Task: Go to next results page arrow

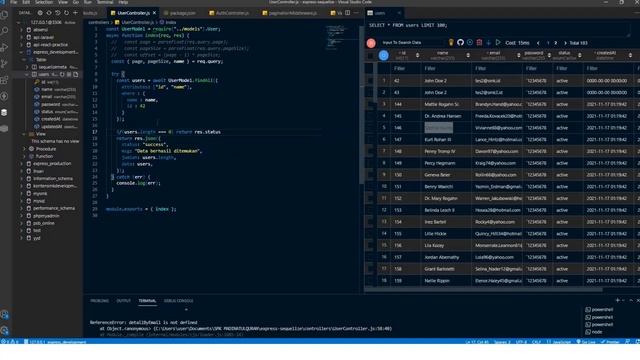Action: [x=565, y=43]
